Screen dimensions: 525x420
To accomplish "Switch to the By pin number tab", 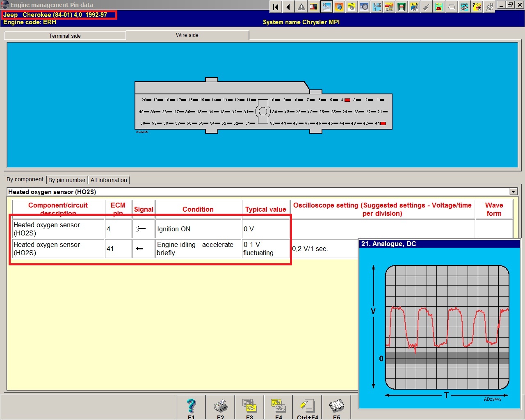I will pos(67,180).
